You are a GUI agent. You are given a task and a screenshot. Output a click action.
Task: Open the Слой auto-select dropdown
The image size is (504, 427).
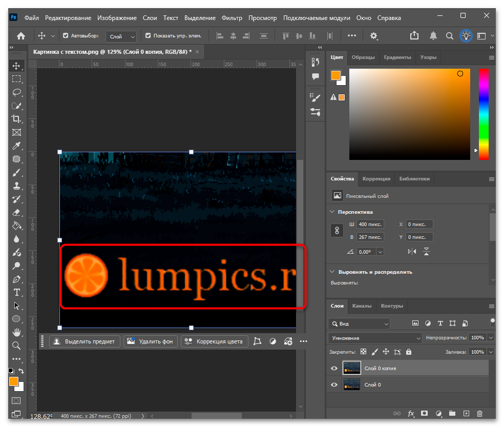(121, 36)
